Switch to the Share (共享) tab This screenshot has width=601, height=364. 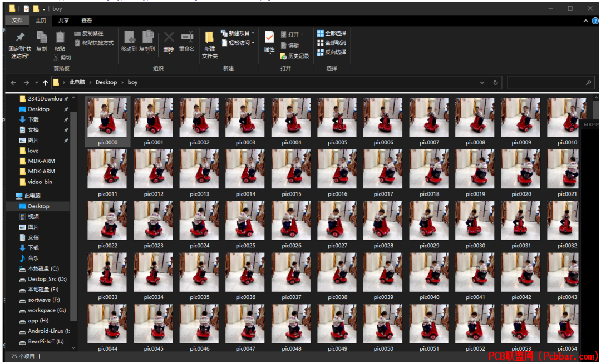click(63, 21)
